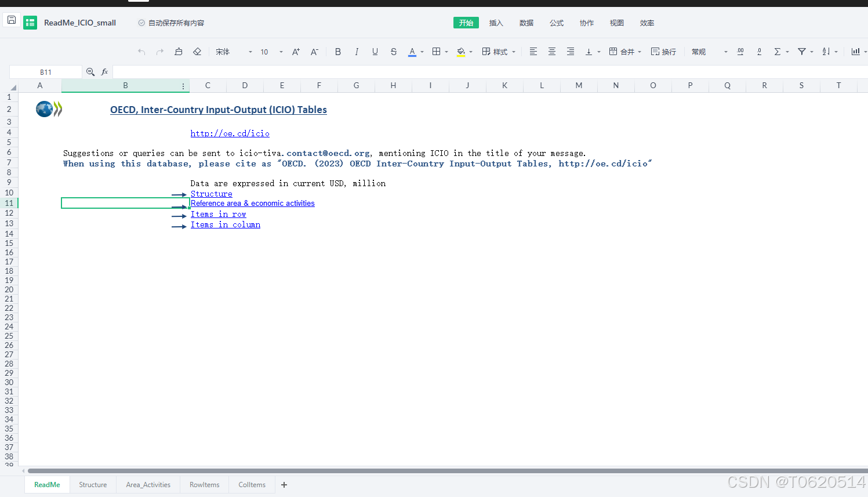868x497 pixels.
Task: Toggle 换行 wrap text
Action: pos(663,52)
